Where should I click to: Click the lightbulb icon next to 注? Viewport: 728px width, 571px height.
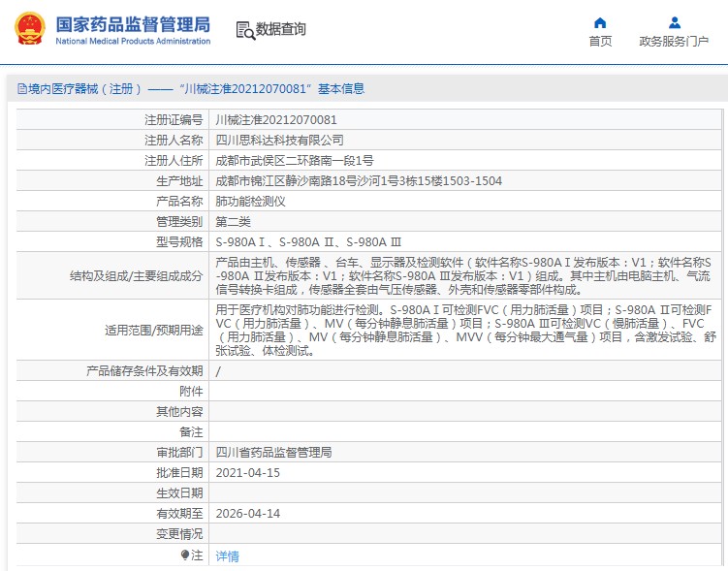coord(185,555)
